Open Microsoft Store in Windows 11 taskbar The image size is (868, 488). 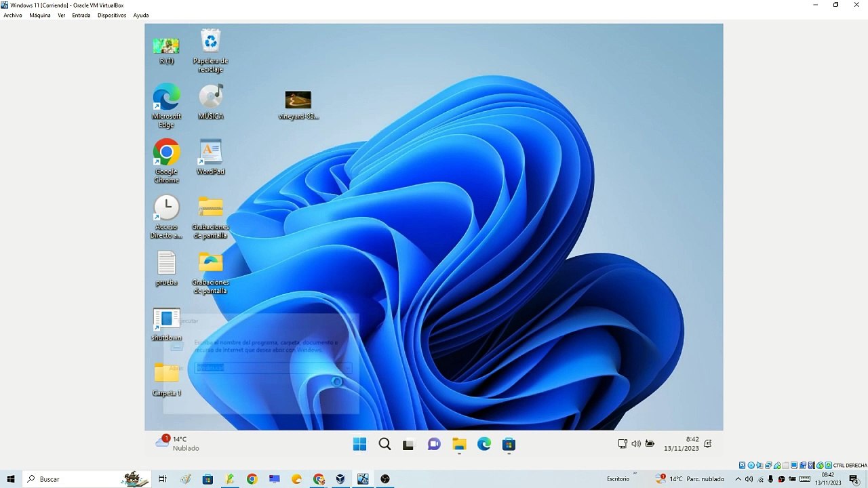coord(509,445)
